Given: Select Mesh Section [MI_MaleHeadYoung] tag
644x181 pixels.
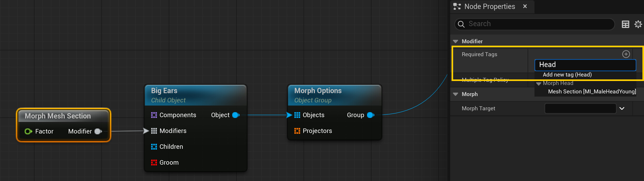Looking at the screenshot, I should pyautogui.click(x=592, y=92).
